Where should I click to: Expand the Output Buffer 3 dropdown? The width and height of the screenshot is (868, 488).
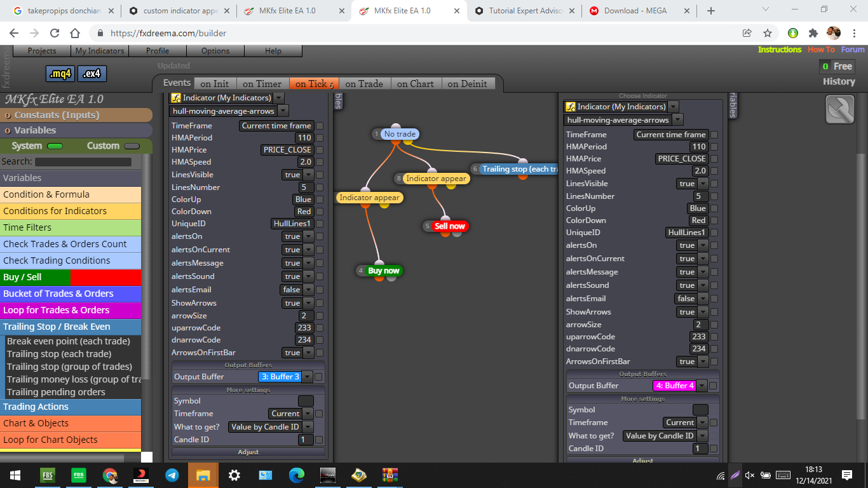[307, 377]
